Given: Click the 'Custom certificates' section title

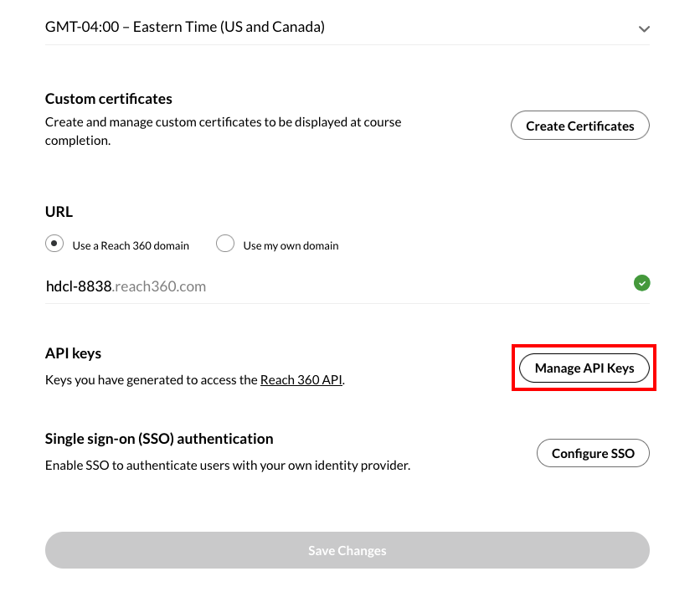Looking at the screenshot, I should click(108, 98).
